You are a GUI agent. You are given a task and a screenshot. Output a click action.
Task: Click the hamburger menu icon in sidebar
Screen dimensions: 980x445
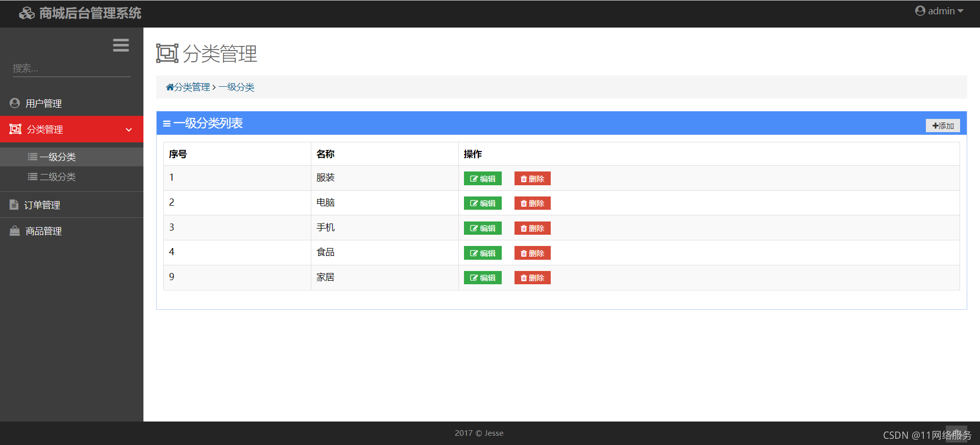(x=121, y=45)
